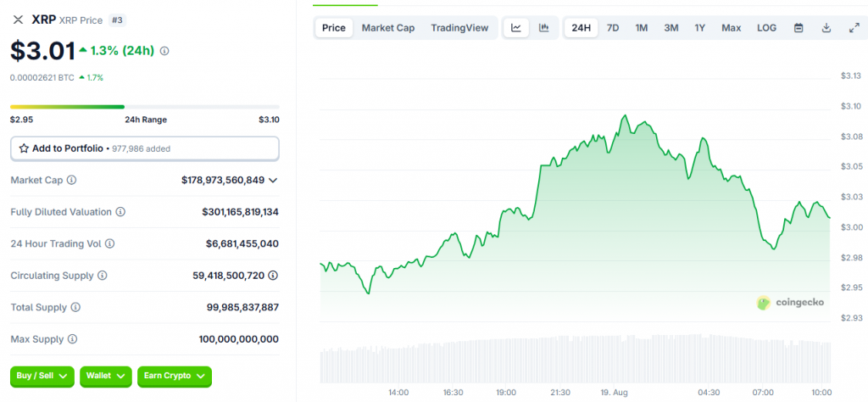Viewport: 868px width, 402px height.
Task: Select the 1M time range
Action: pos(641,28)
